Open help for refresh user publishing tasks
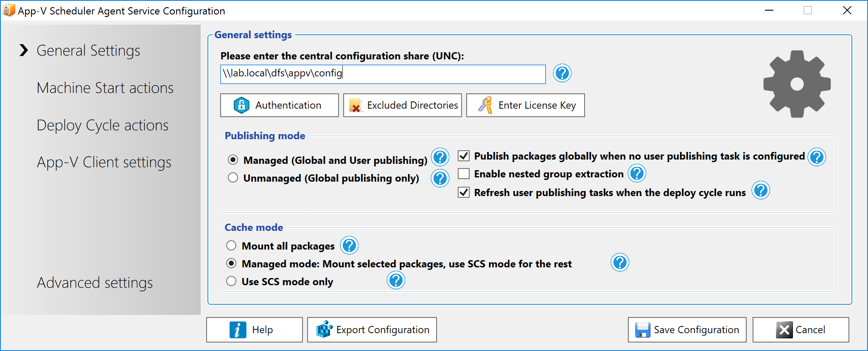 pos(761,191)
